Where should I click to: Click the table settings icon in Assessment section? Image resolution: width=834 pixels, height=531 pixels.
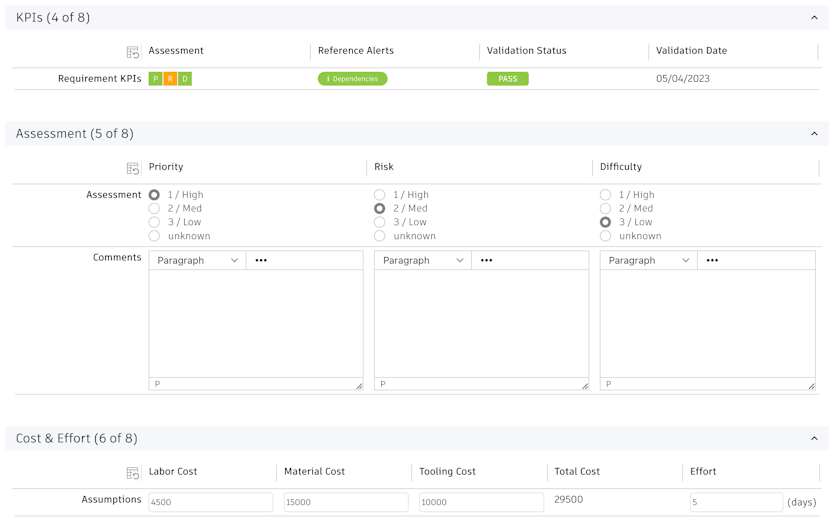pos(133,168)
